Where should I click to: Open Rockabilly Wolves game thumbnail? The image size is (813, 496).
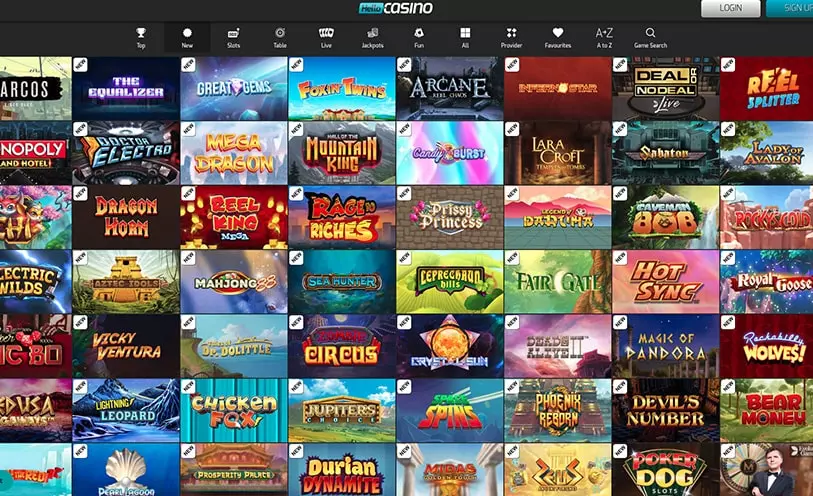766,346
